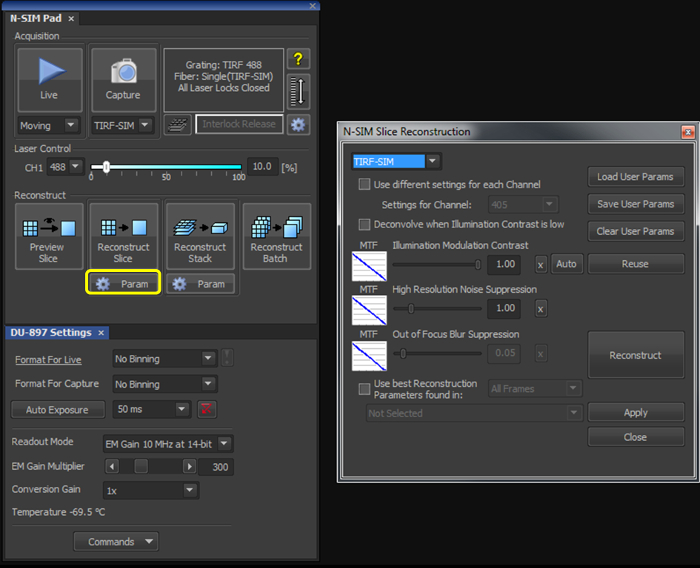Image resolution: width=700 pixels, height=568 pixels.
Task: Open the Readout Mode dropdown
Action: point(167,443)
